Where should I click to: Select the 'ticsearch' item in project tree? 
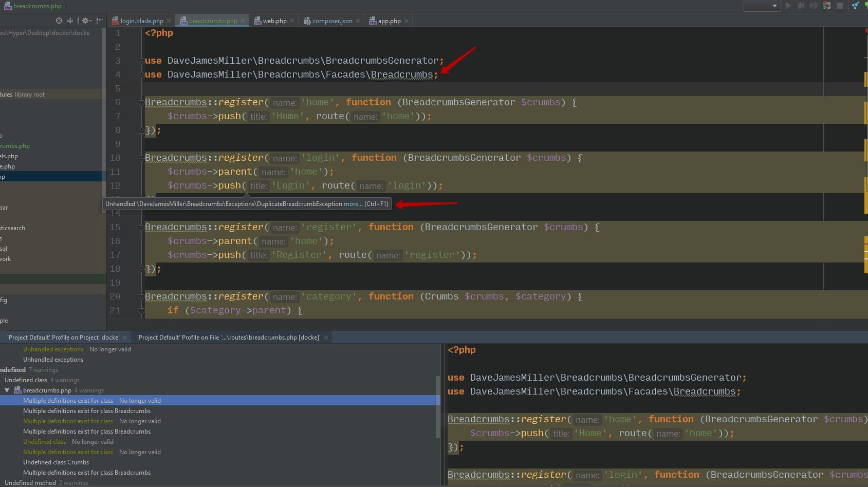coord(12,228)
